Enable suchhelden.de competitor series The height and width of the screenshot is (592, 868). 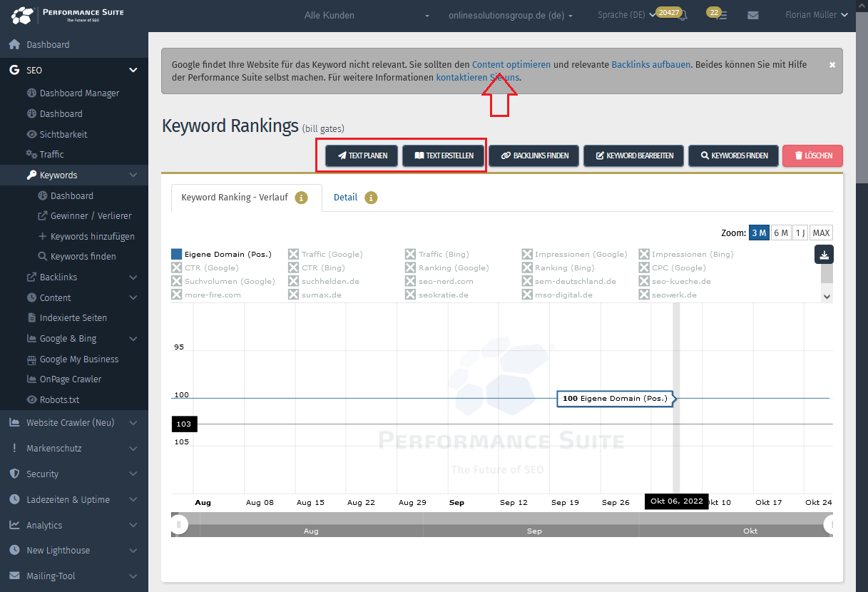click(x=324, y=281)
